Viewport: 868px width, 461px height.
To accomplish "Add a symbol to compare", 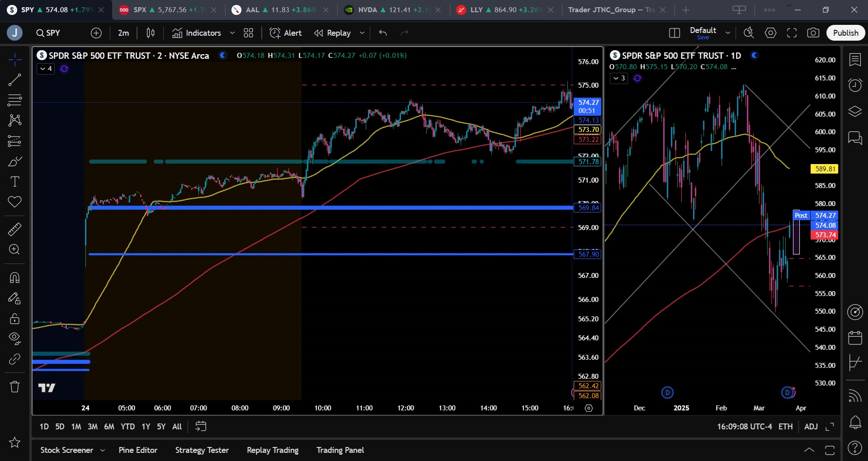I will coord(96,33).
